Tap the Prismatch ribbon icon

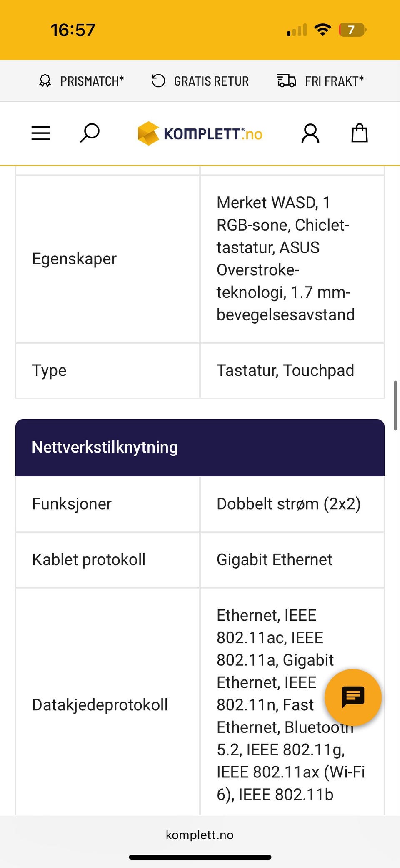click(x=45, y=81)
